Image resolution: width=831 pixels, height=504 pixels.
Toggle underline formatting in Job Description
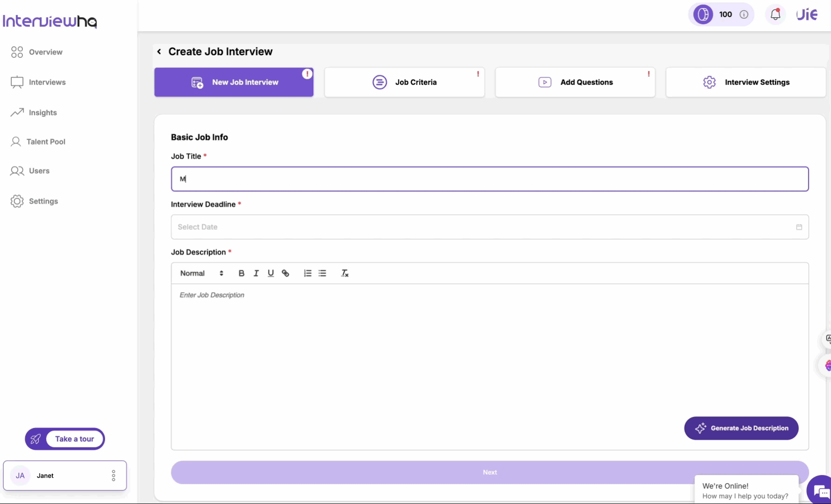271,273
